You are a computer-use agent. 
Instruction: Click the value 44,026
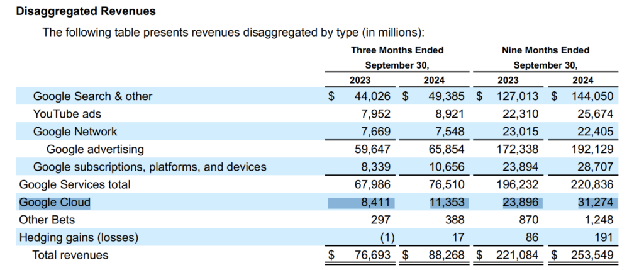[x=372, y=96]
